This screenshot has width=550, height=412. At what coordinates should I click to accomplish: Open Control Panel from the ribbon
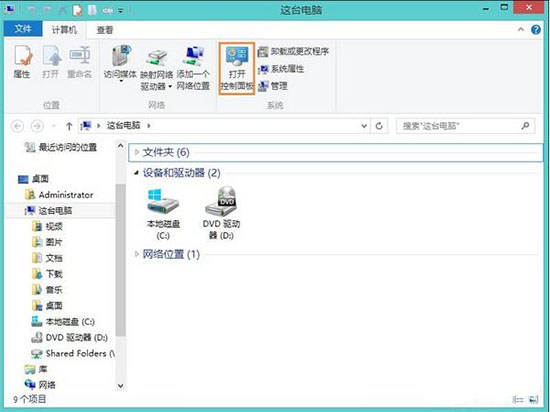tap(237, 68)
